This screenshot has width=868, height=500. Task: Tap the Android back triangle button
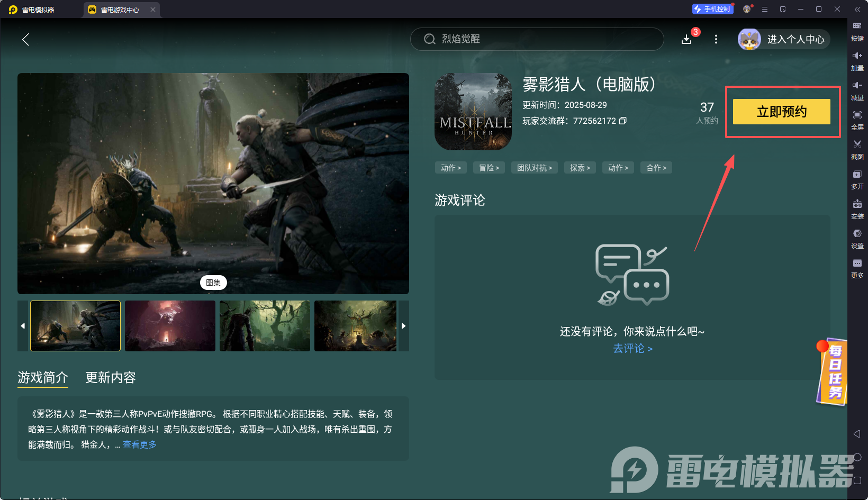(857, 434)
